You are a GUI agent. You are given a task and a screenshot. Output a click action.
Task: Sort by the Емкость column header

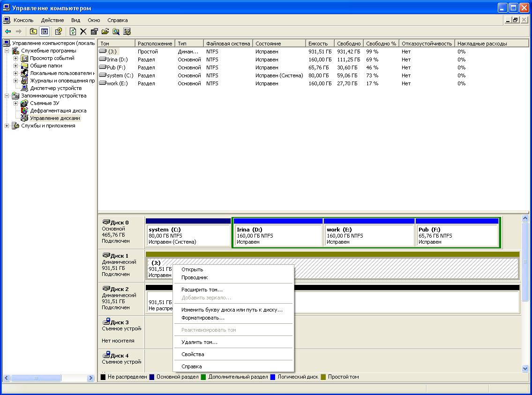pyautogui.click(x=320, y=44)
